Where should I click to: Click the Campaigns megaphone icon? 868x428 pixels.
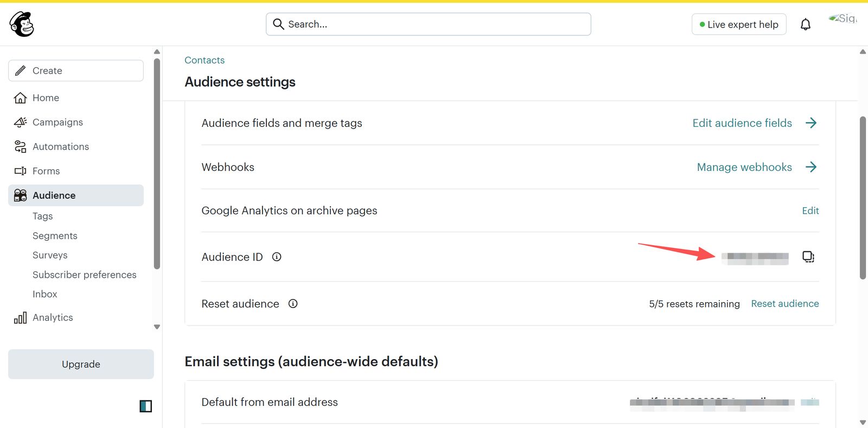[x=20, y=122]
